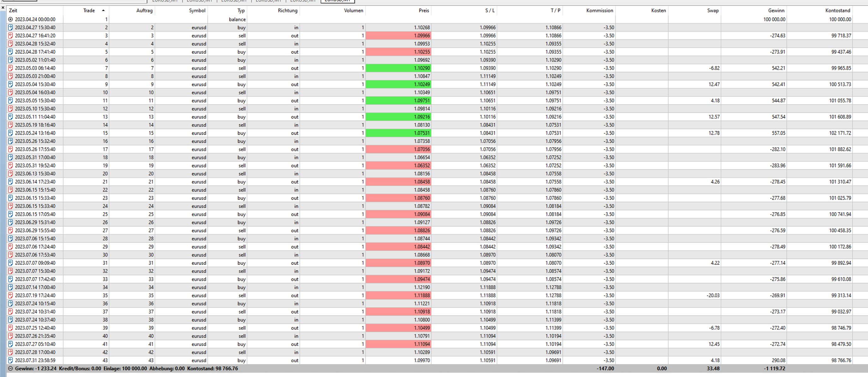Click the sell deal icon at 2023.05.19 18:16:40
This screenshot has height=377, width=868.
click(10, 125)
